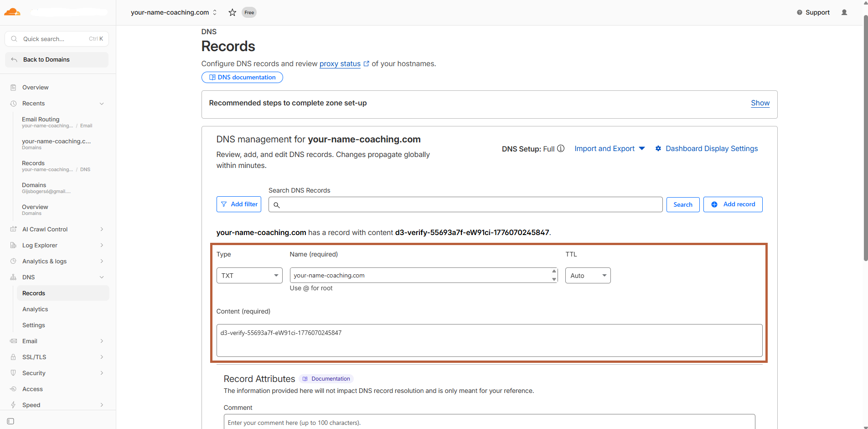Click the DNS Setup info icon
The image size is (868, 429).
point(560,148)
